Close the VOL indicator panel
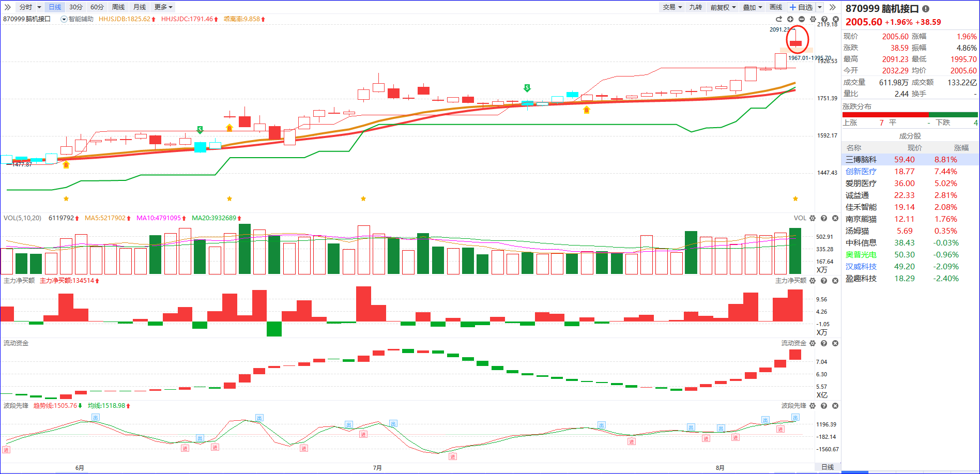The height and width of the screenshot is (474, 980). click(x=835, y=218)
